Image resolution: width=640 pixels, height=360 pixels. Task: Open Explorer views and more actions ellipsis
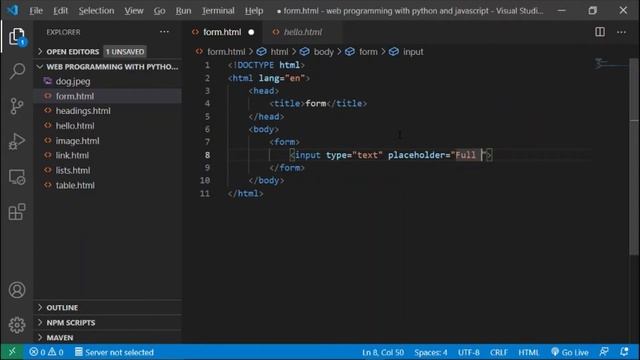(164, 32)
